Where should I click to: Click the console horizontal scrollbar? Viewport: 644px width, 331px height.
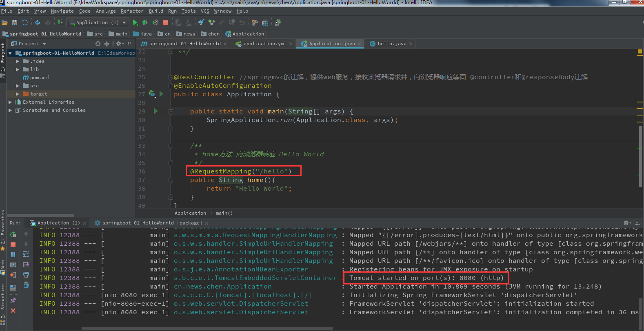click(207, 328)
